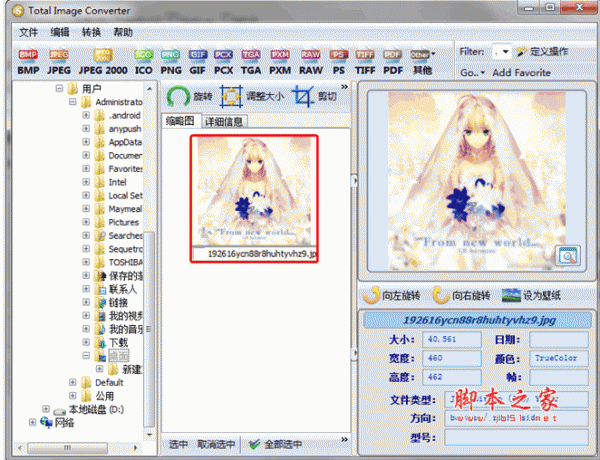600x460 pixels.
Task: Select the 下载 downloads folder
Action: pos(118,342)
